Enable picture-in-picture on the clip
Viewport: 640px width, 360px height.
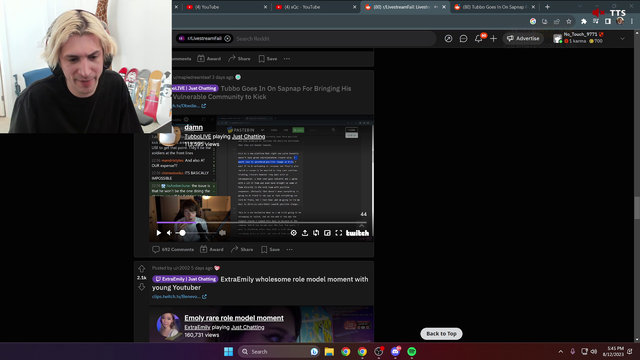click(x=327, y=233)
